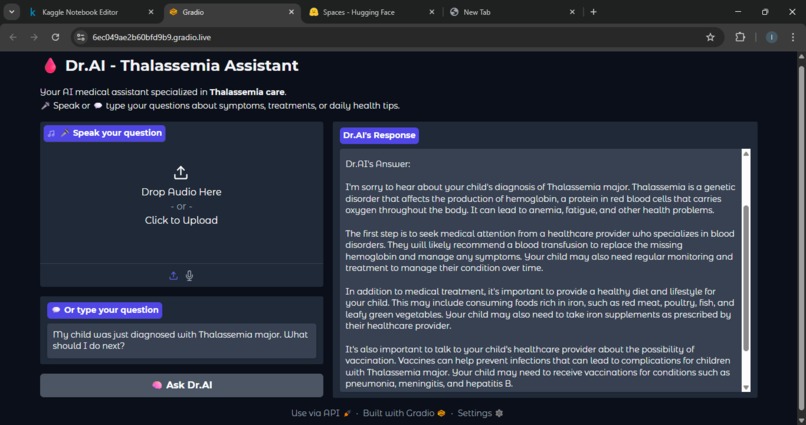Open the Use via API link

point(321,413)
